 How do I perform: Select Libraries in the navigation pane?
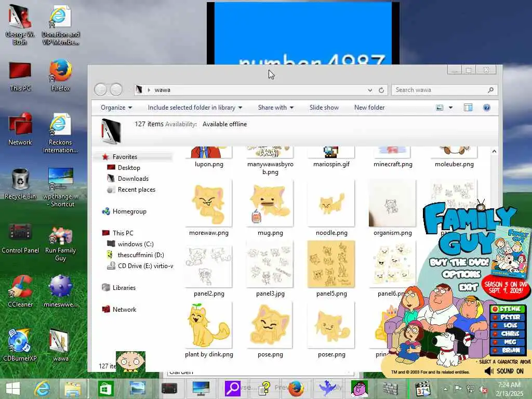pyautogui.click(x=124, y=288)
